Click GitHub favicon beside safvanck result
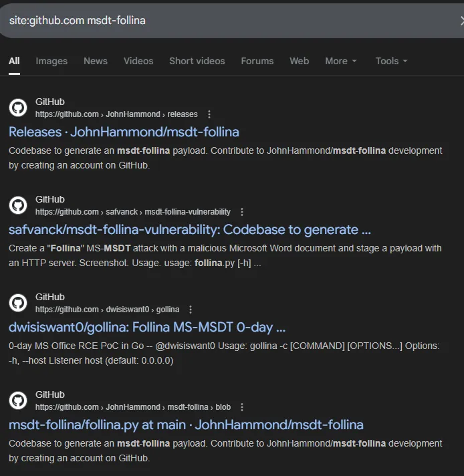Screen dimensions: 464x476 coord(18,205)
